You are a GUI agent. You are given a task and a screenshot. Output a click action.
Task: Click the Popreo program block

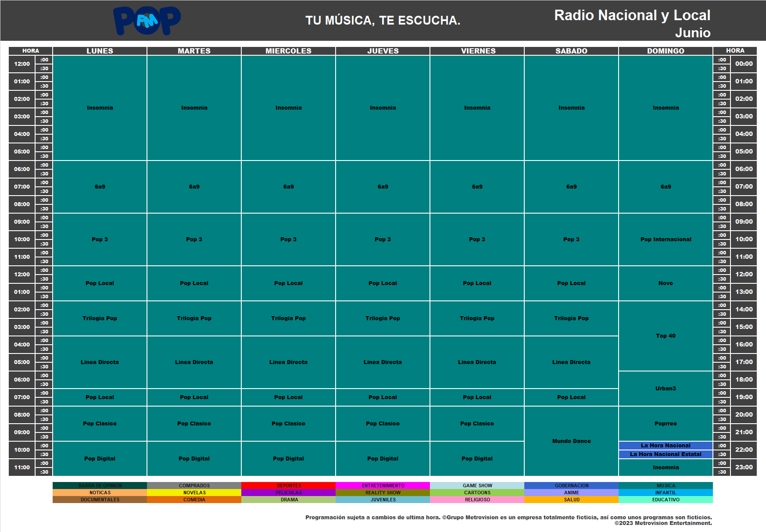tap(666, 424)
